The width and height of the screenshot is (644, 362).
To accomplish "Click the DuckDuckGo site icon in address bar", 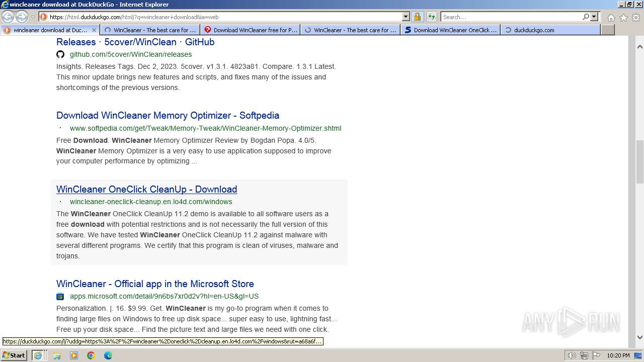I will [x=44, y=17].
